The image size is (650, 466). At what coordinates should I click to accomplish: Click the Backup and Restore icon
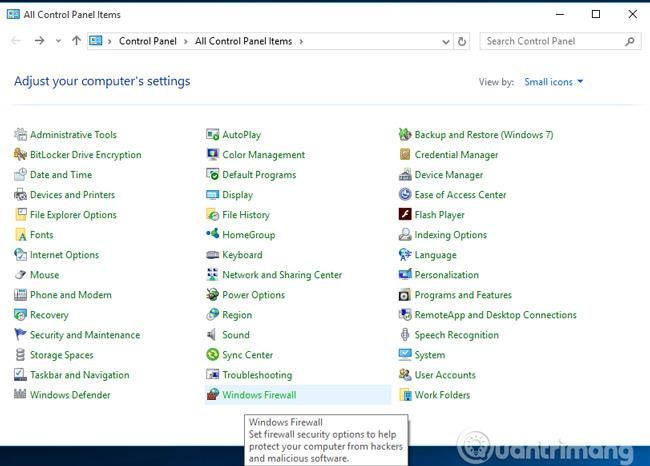(x=405, y=134)
